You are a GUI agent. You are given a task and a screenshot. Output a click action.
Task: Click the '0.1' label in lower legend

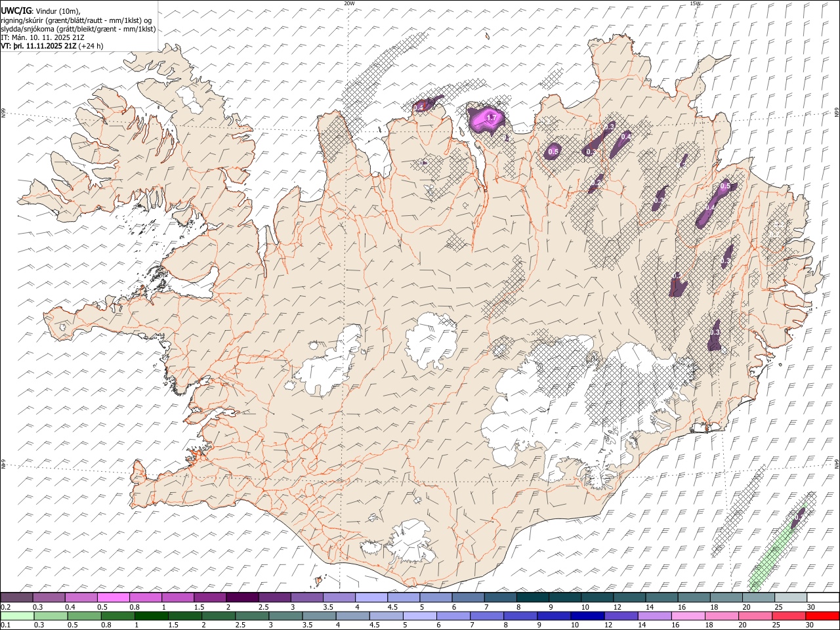pos(5,625)
